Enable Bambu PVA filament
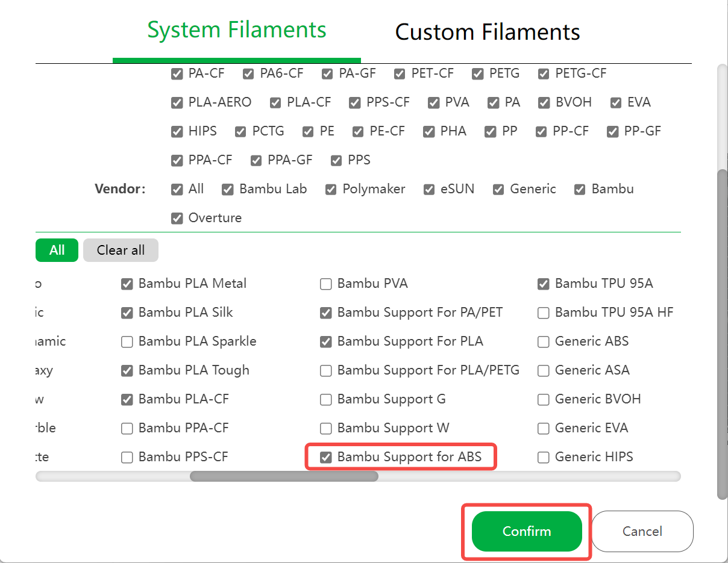The height and width of the screenshot is (563, 728). click(325, 284)
